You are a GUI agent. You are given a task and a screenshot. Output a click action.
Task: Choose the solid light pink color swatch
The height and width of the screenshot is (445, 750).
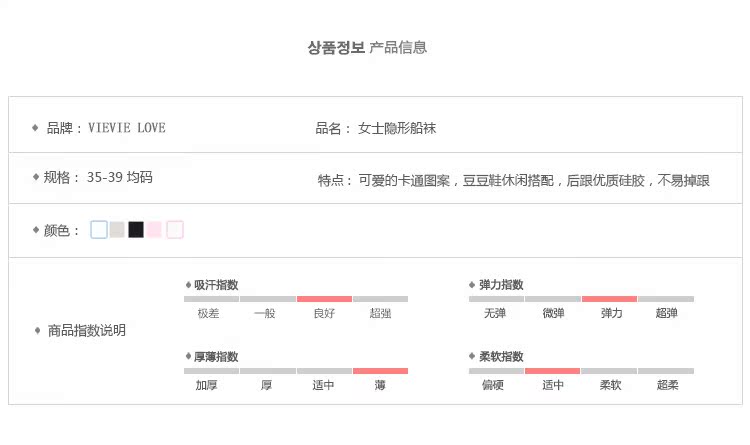click(155, 230)
